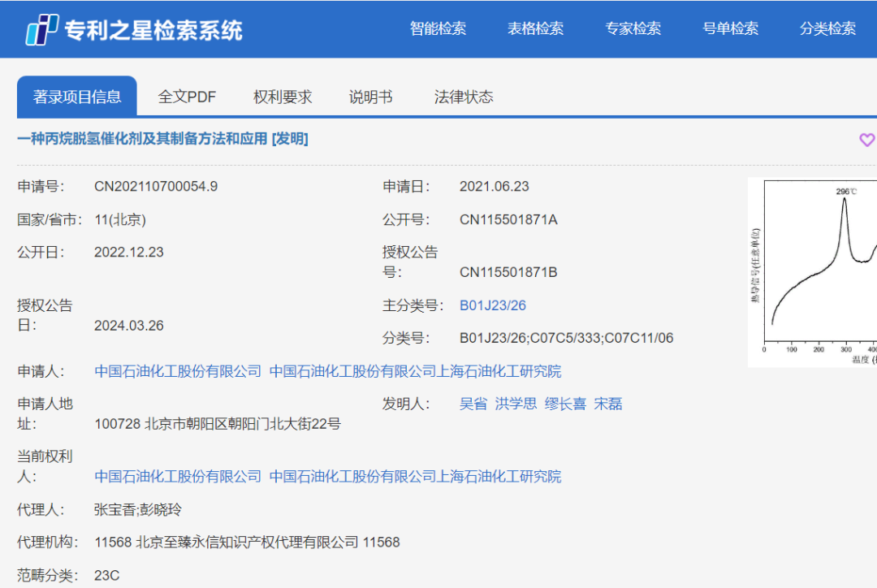Screen dimensions: 877x588
Task: Click applicant address 100728 北京市朝阳区朝阳门北大街22号
Action: tap(218, 424)
